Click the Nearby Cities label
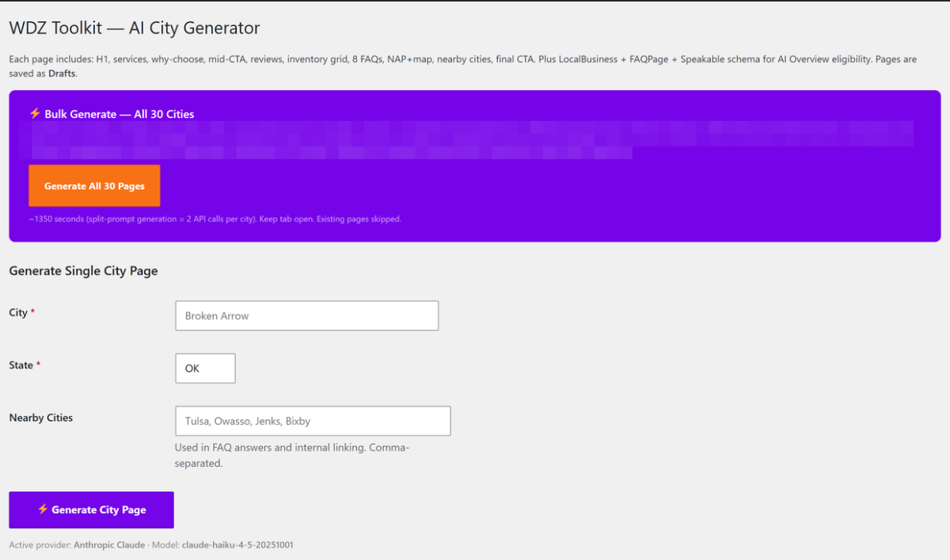Viewport: 950px width, 560px height. click(x=40, y=418)
